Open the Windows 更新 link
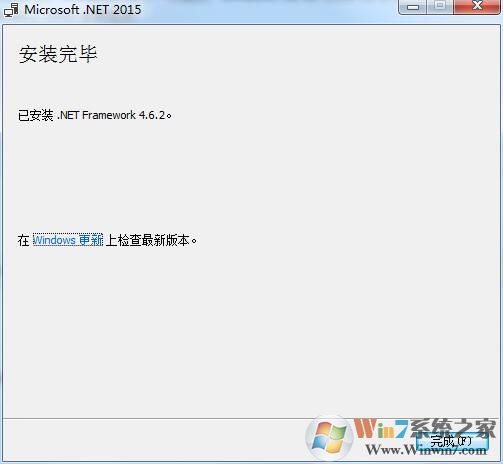The image size is (503, 464). (68, 240)
